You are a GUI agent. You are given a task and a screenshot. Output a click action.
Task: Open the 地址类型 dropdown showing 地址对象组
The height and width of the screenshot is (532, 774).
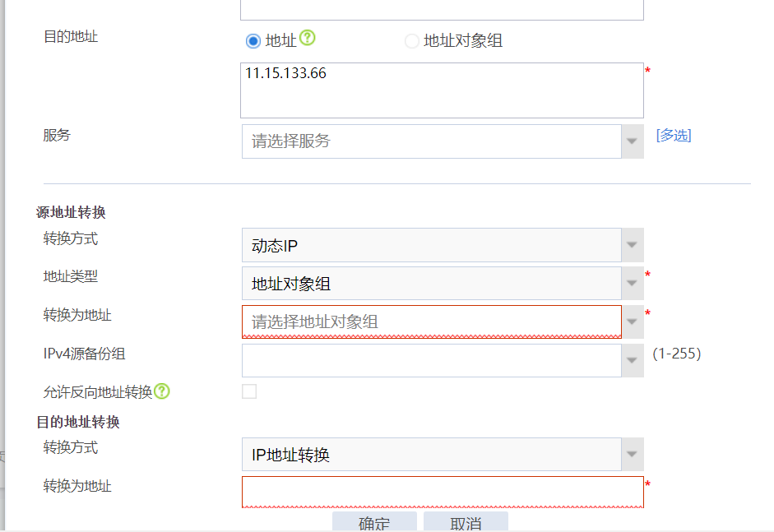pyautogui.click(x=431, y=284)
